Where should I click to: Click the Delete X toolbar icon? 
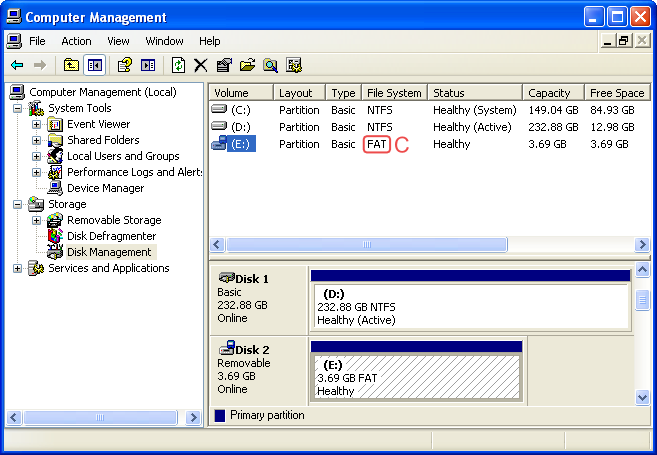pyautogui.click(x=201, y=65)
